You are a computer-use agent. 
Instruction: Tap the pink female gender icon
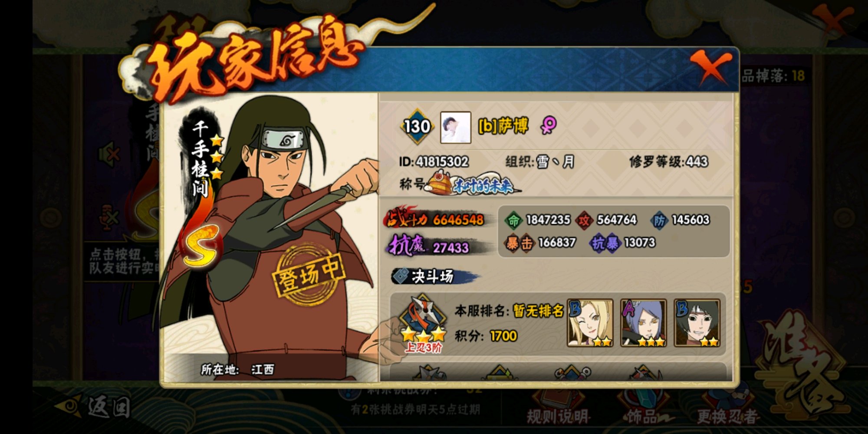549,125
